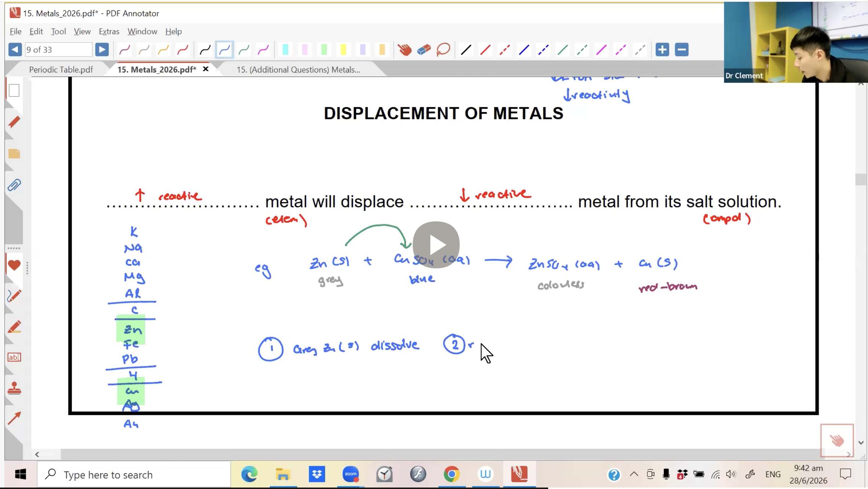Close the 15. Metals_2026.pdf tab
The width and height of the screenshot is (868, 489).
206,69
